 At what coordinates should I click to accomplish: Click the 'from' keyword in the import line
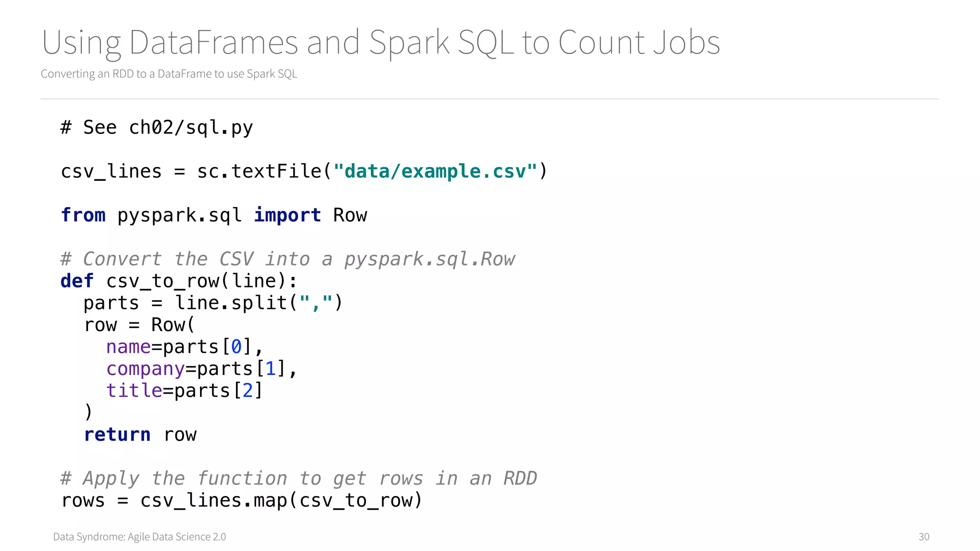coord(83,215)
